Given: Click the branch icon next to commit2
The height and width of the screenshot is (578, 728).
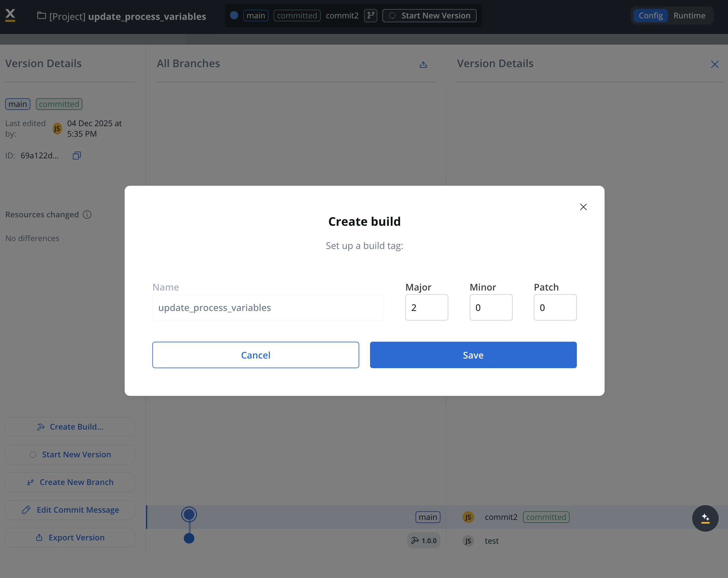Looking at the screenshot, I should click(370, 16).
